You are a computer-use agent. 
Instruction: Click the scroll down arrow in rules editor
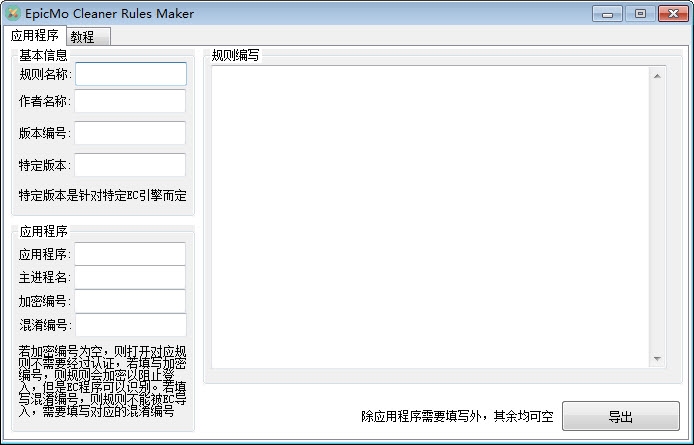(657, 359)
